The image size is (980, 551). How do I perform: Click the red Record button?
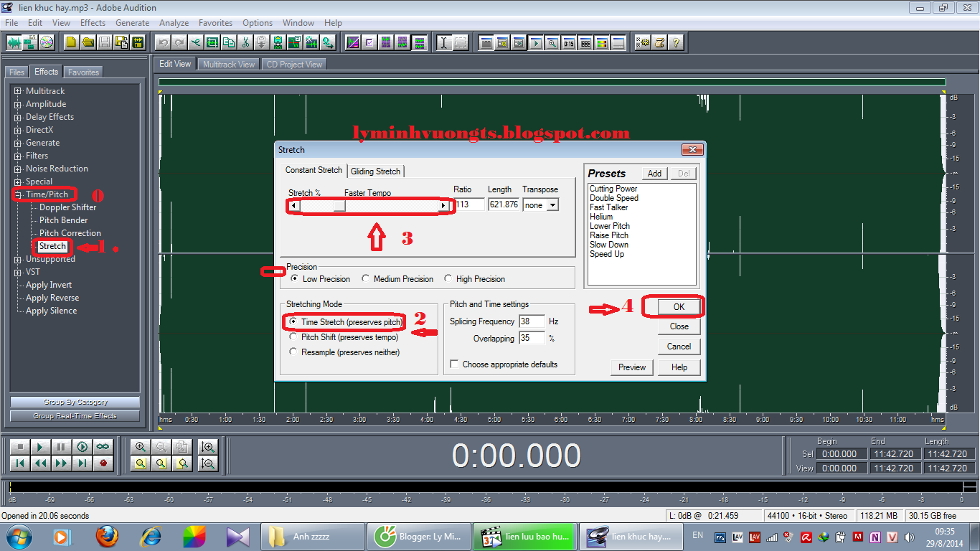103,463
